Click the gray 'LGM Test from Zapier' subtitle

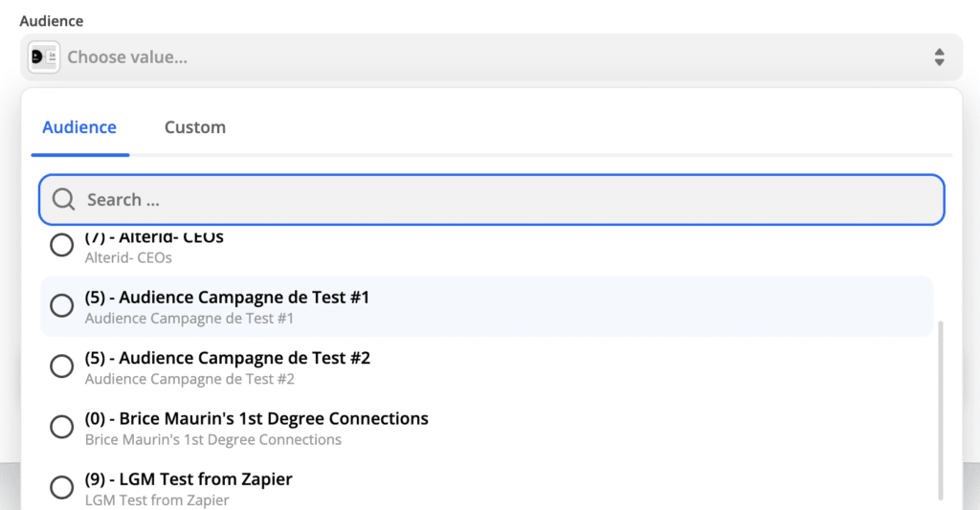[x=157, y=499]
